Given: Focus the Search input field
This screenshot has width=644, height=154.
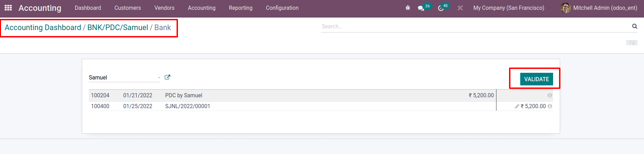Looking at the screenshot, I should [475, 27].
